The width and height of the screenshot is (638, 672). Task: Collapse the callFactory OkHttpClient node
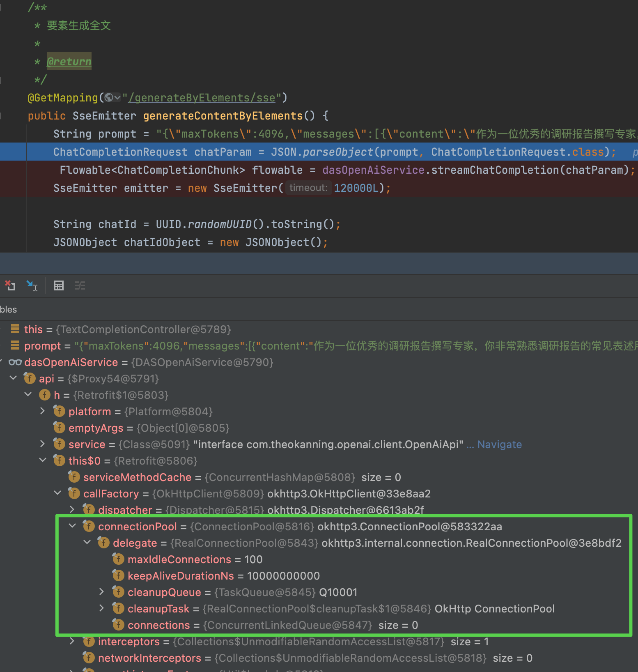click(57, 493)
